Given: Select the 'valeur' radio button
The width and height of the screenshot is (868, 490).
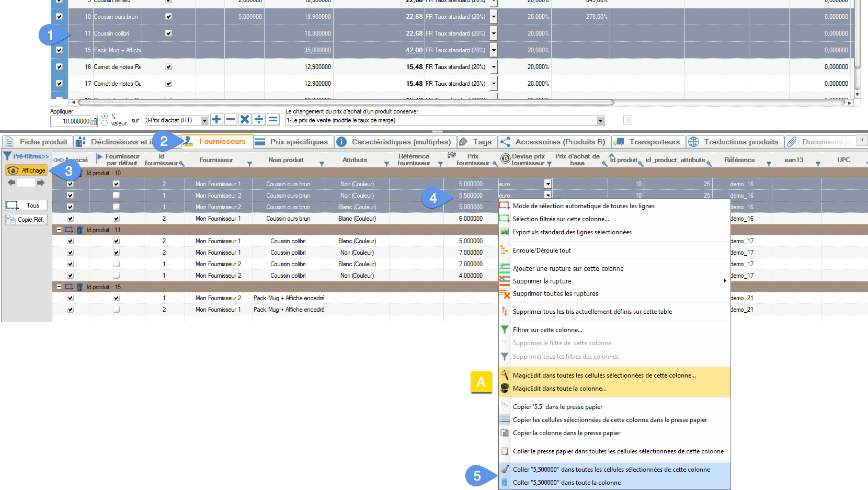Looking at the screenshot, I should (105, 123).
